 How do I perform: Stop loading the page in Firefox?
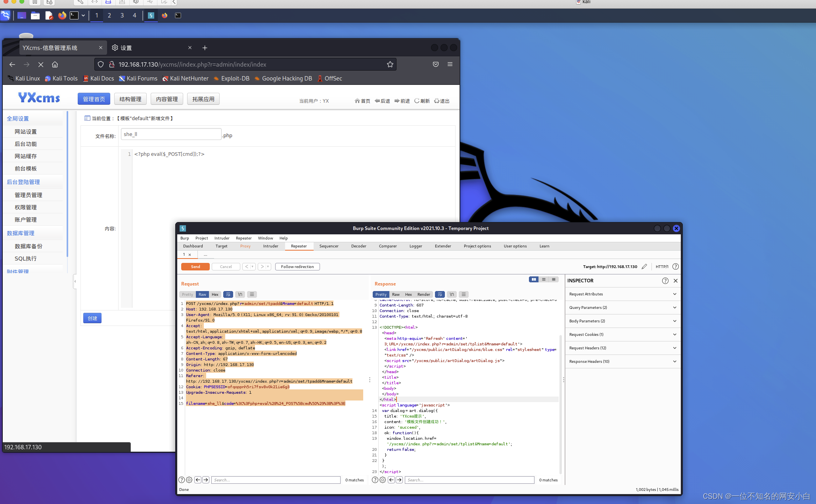[x=41, y=64]
